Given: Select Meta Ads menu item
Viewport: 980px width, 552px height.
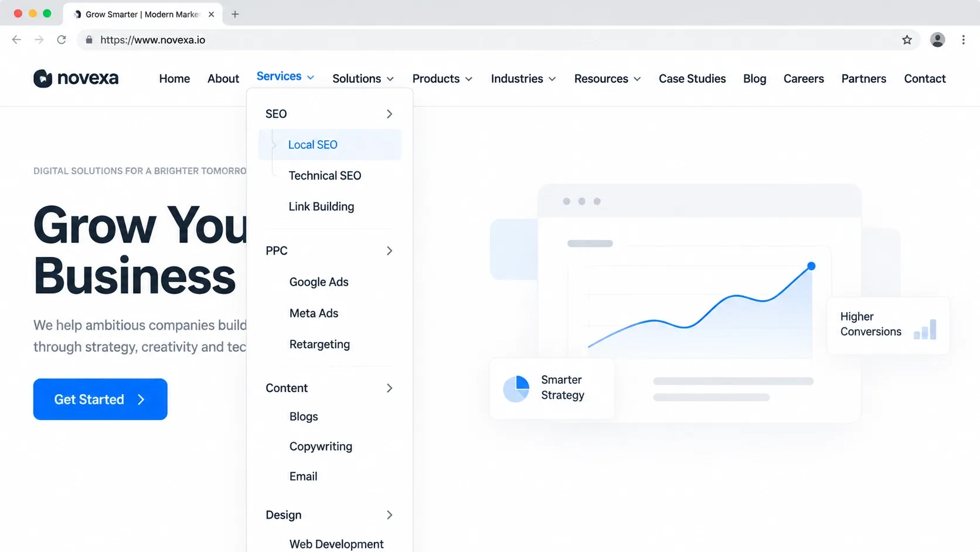Looking at the screenshot, I should coord(314,313).
